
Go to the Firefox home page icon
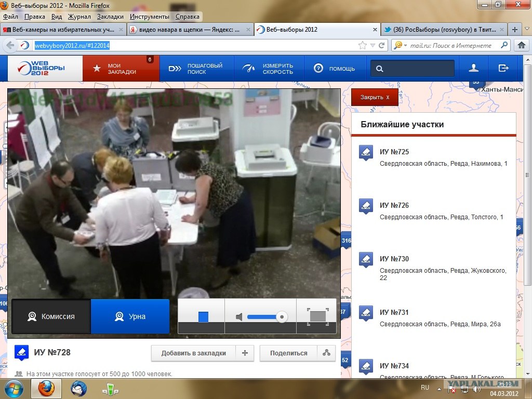(x=522, y=46)
